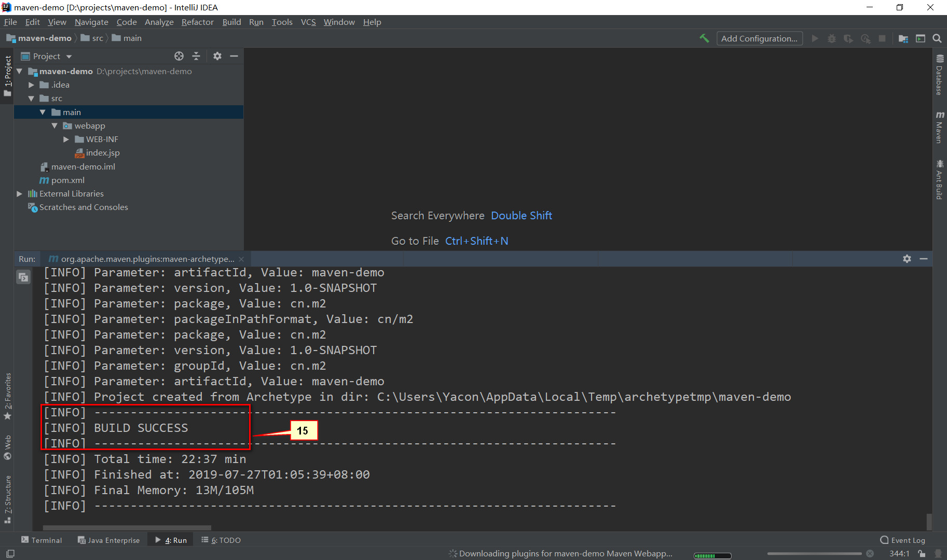Open the Build menu
The height and width of the screenshot is (560, 947).
231,22
